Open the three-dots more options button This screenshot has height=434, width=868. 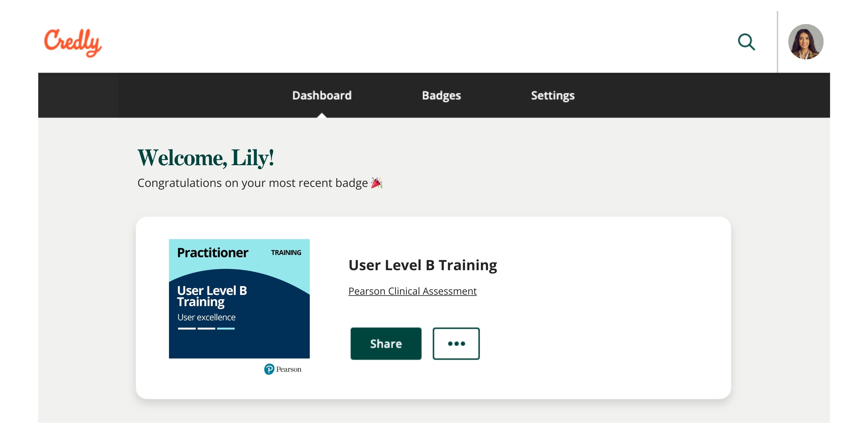pyautogui.click(x=456, y=344)
